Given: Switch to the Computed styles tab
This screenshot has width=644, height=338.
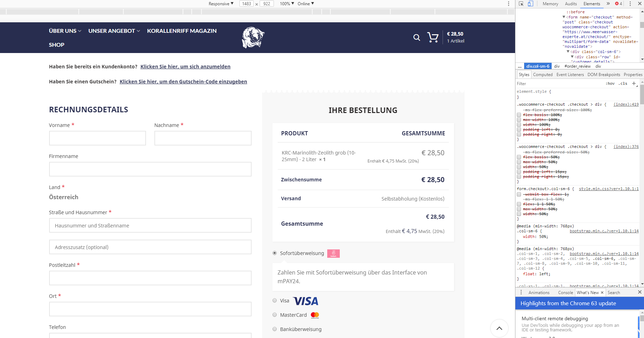Looking at the screenshot, I should 543,75.
